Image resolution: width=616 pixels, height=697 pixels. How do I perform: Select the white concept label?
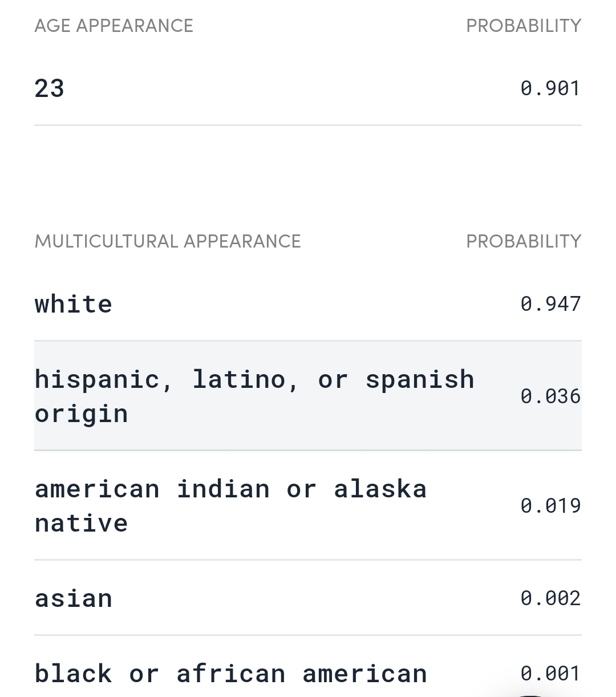[x=74, y=303]
